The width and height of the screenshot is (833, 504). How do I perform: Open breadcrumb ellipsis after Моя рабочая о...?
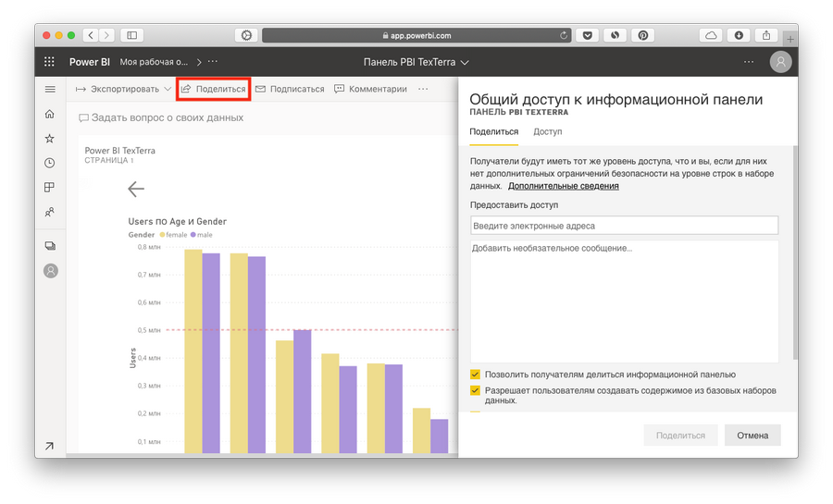tap(213, 61)
